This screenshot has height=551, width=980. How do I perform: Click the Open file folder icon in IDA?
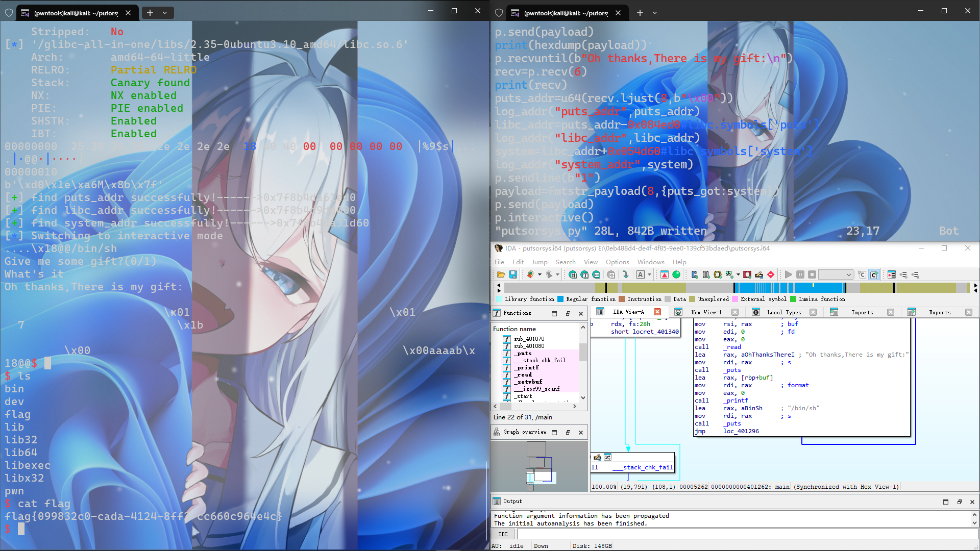pyautogui.click(x=501, y=274)
